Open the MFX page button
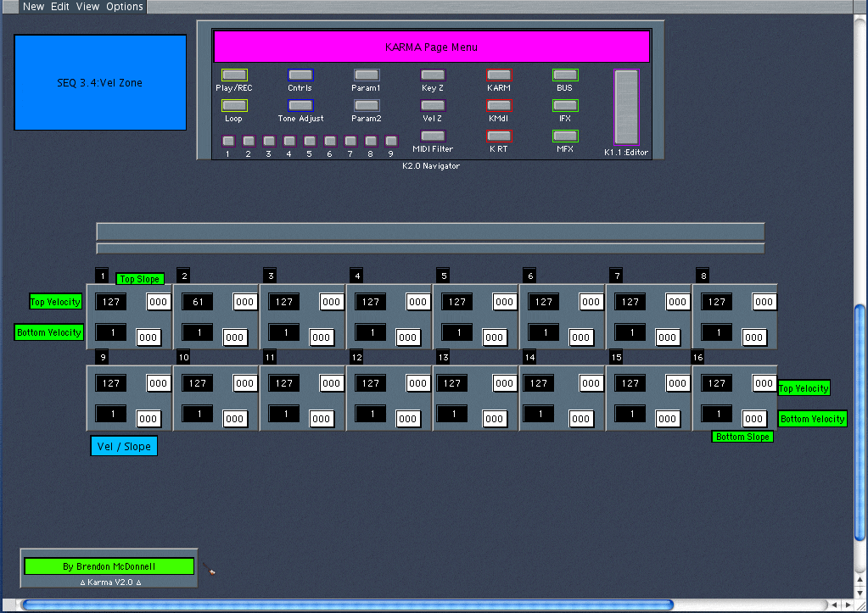This screenshot has height=613, width=868. [564, 136]
